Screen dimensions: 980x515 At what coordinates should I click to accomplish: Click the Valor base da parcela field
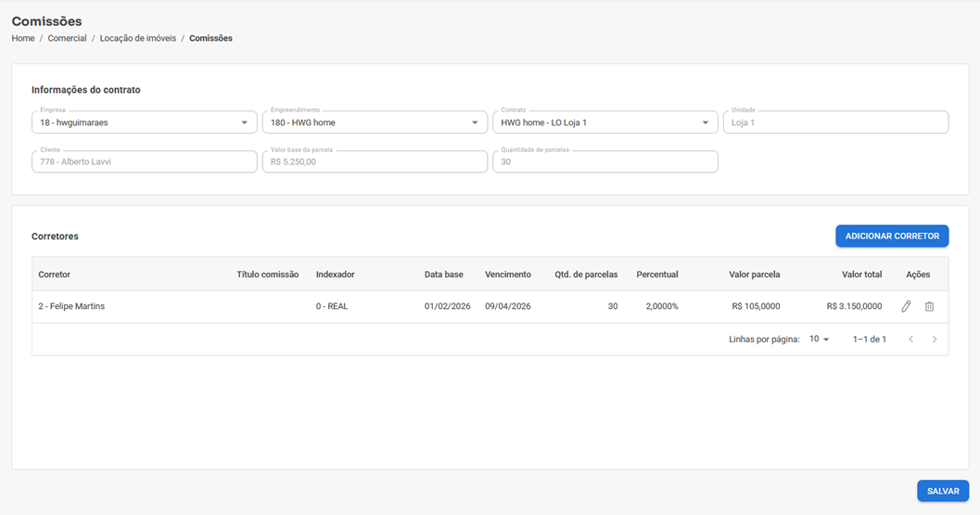coord(375,161)
